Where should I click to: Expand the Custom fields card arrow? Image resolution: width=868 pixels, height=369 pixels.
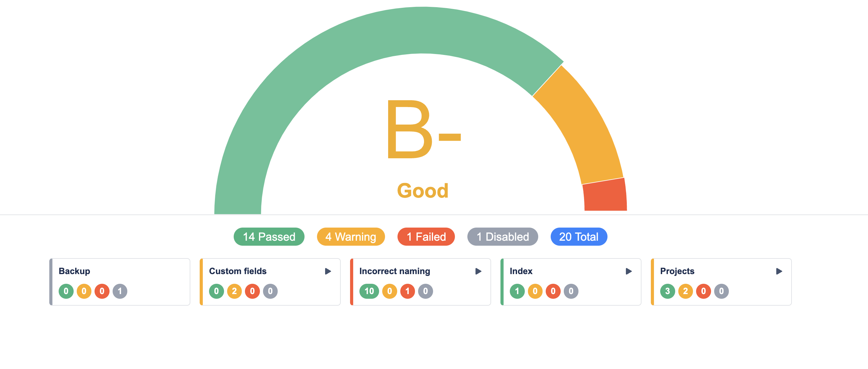pyautogui.click(x=328, y=271)
